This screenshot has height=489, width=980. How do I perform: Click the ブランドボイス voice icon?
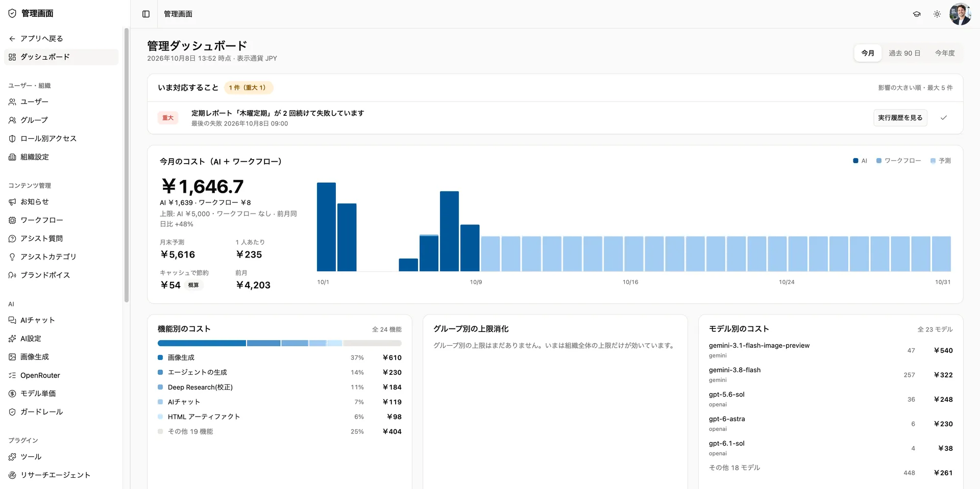[x=12, y=275]
